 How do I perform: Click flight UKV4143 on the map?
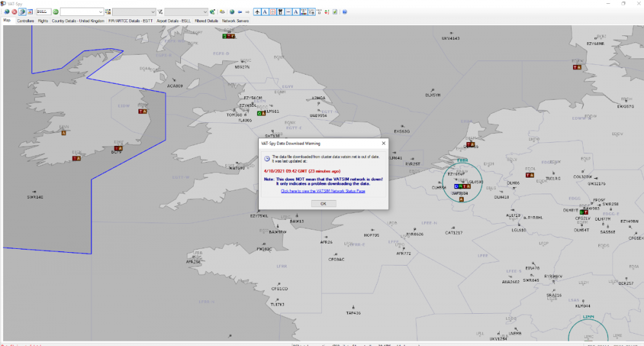451,38
